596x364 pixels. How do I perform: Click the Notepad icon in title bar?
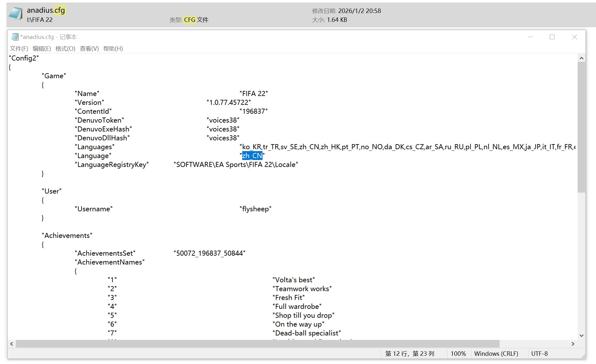tap(15, 37)
